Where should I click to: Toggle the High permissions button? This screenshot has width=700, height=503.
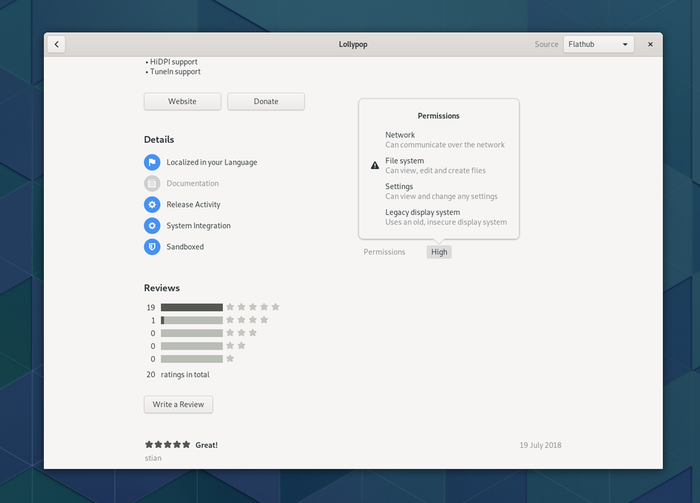[439, 252]
